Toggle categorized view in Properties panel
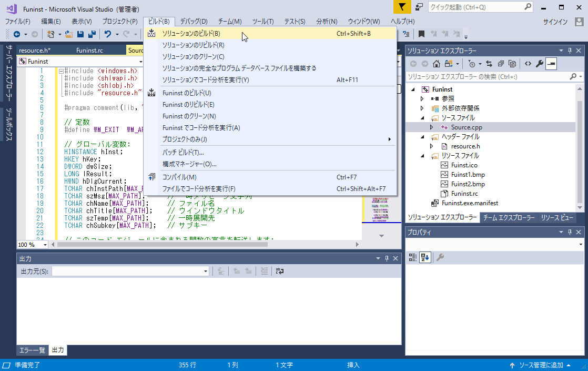 (412, 257)
